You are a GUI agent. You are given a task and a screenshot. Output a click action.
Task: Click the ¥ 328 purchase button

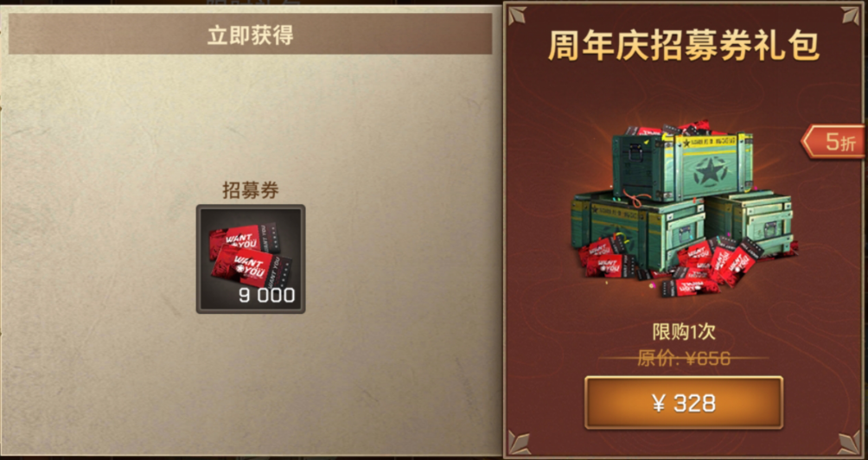pyautogui.click(x=684, y=403)
